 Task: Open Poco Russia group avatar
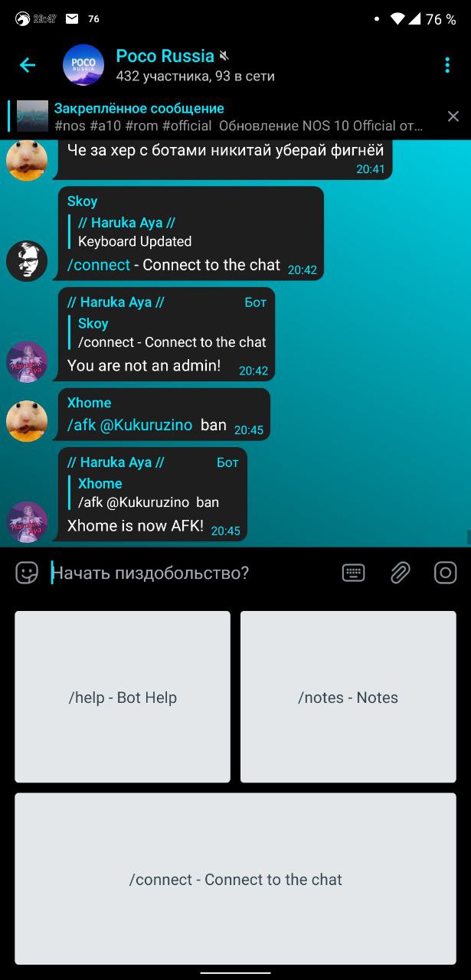pos(83,65)
